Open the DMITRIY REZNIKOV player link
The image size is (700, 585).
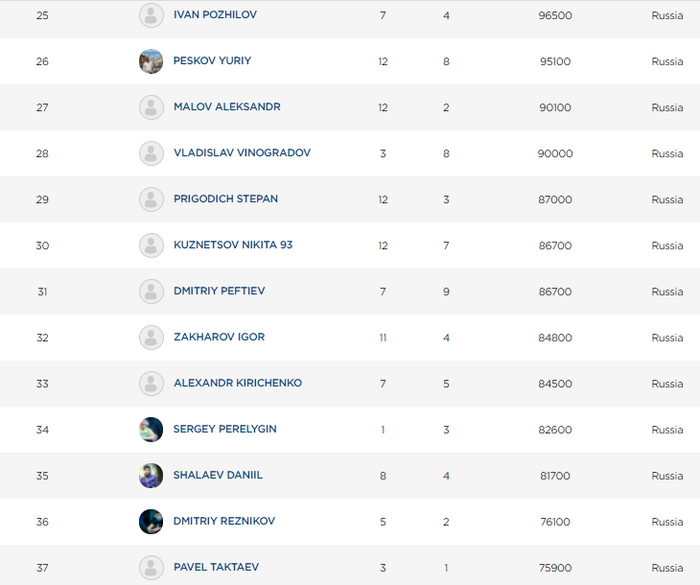point(224,521)
